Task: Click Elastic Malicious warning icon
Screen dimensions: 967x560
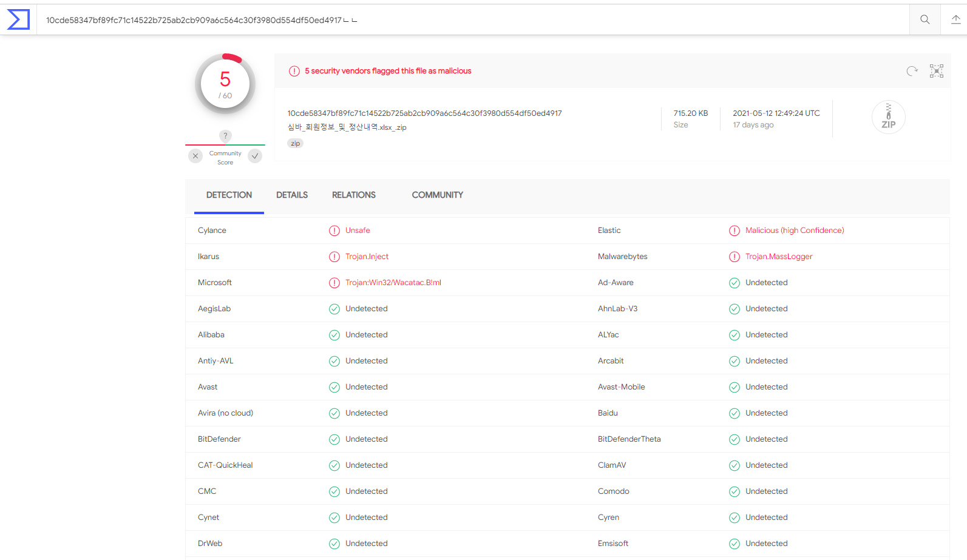Action: point(735,231)
